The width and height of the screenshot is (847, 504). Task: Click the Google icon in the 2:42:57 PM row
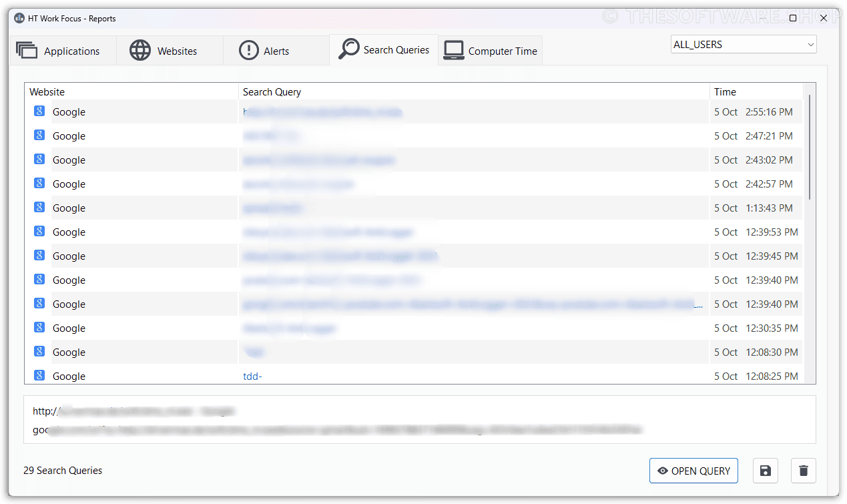39,184
